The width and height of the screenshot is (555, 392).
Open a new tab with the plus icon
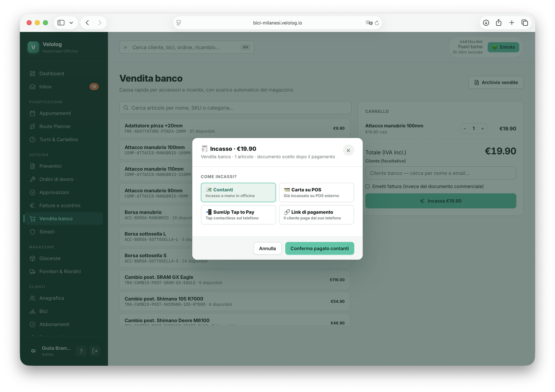tap(512, 23)
